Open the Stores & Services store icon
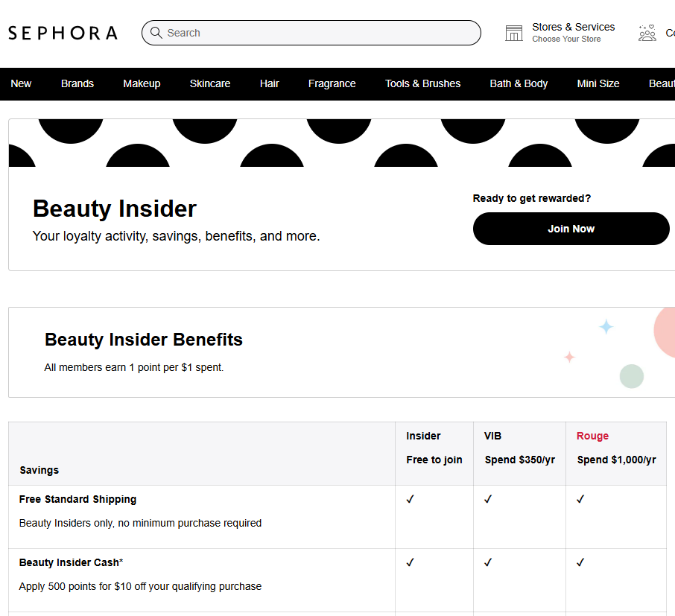Image resolution: width=675 pixels, height=616 pixels. point(513,32)
